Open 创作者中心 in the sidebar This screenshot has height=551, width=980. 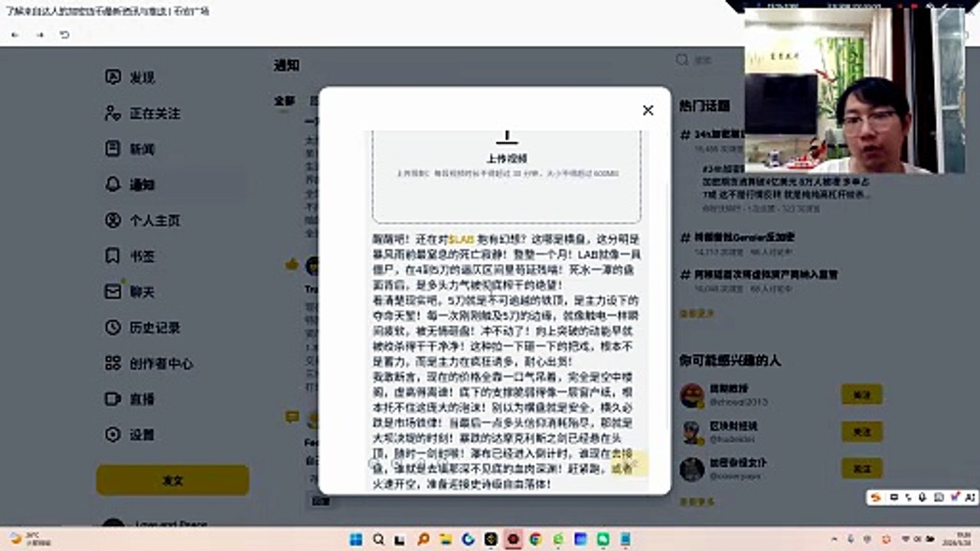(149, 364)
